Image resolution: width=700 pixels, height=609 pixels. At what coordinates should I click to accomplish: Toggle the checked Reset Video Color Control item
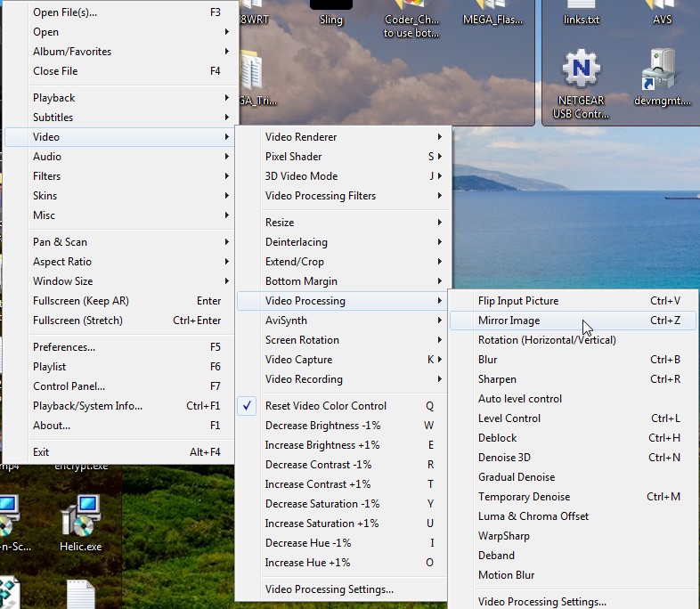pyautogui.click(x=325, y=406)
